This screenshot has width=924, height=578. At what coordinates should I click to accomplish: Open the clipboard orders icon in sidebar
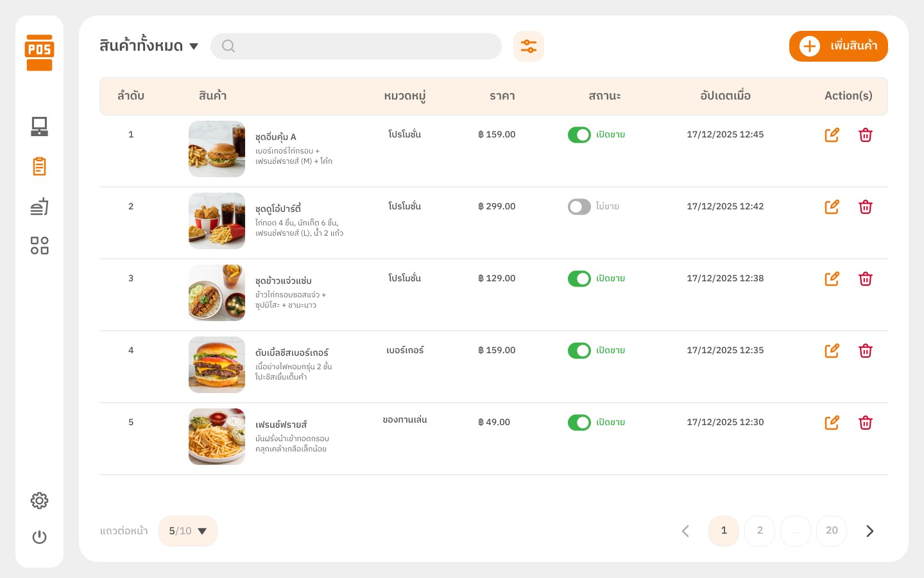coord(39,166)
